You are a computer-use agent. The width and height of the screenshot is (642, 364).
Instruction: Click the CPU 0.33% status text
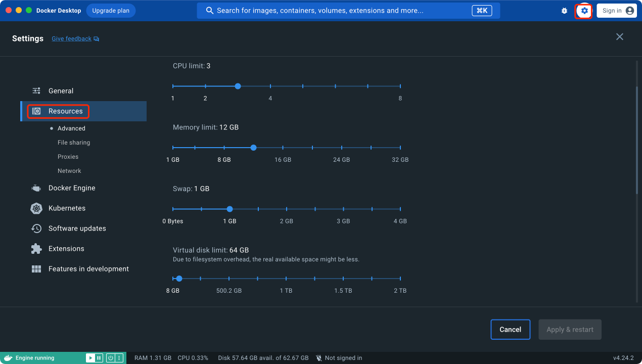[x=193, y=358]
